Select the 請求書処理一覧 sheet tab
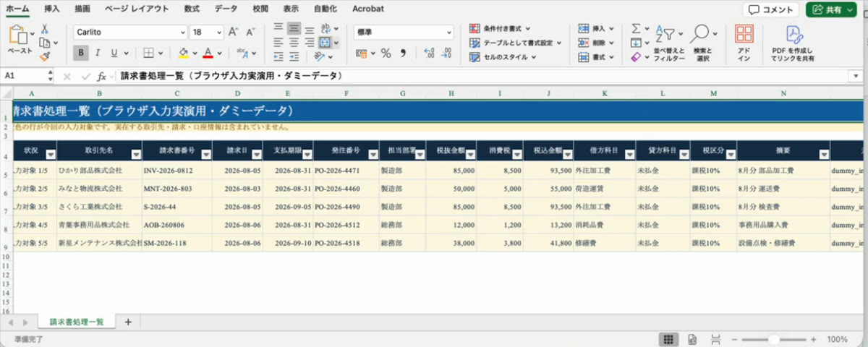 click(x=76, y=322)
